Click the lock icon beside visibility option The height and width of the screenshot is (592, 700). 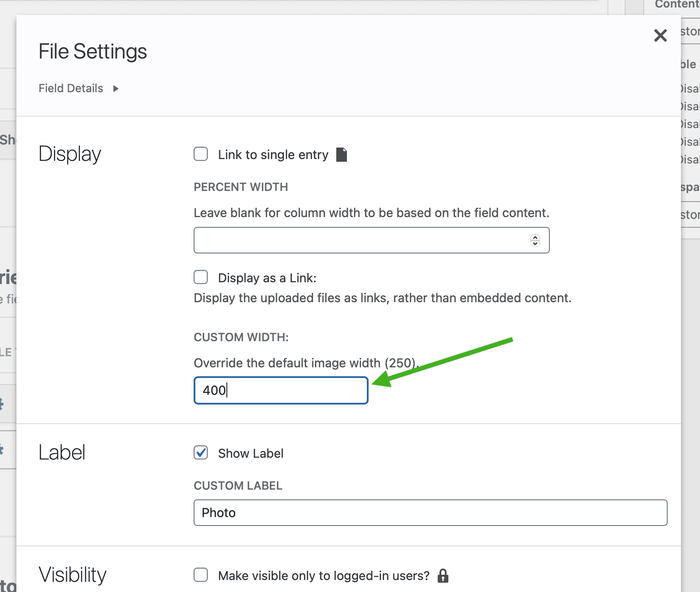click(443, 575)
